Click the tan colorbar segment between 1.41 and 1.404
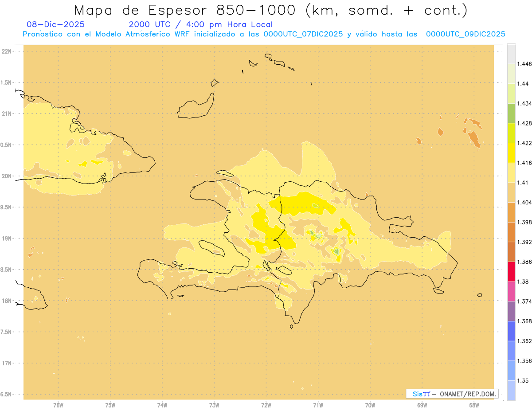Viewport: 532px width, 411px height. pyautogui.click(x=511, y=192)
